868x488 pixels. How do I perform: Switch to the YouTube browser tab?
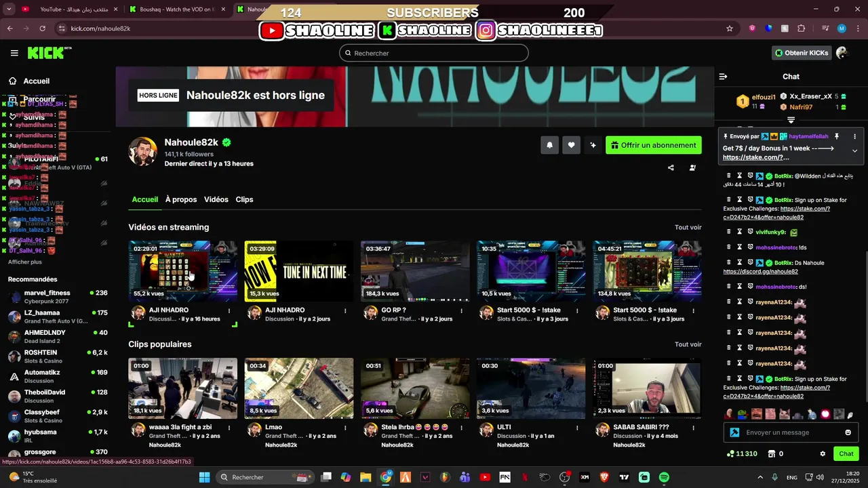click(68, 9)
